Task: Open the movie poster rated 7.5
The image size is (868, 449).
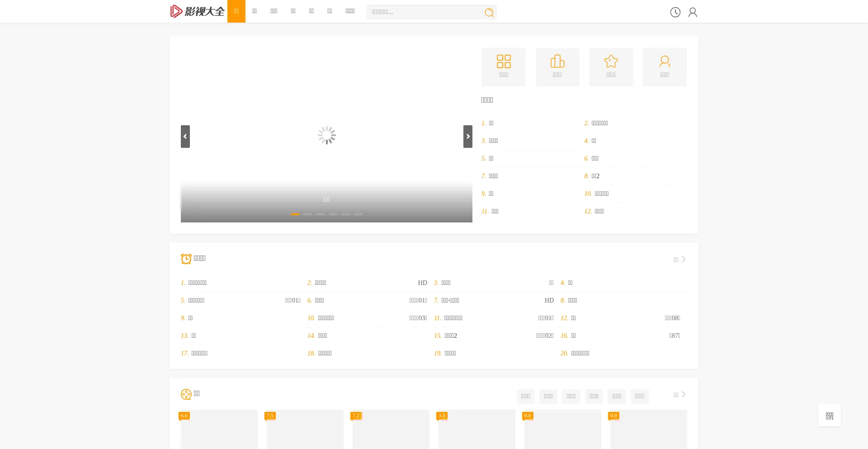Action: [x=305, y=429]
